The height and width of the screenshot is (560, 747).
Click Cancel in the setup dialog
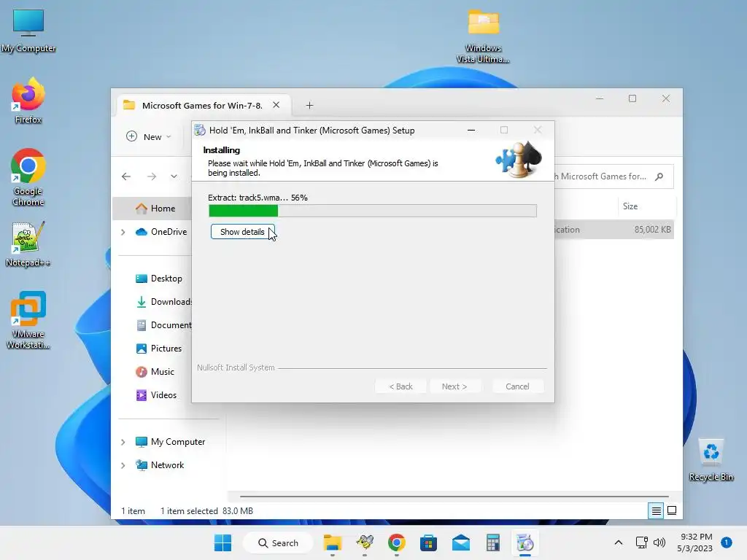[517, 386]
